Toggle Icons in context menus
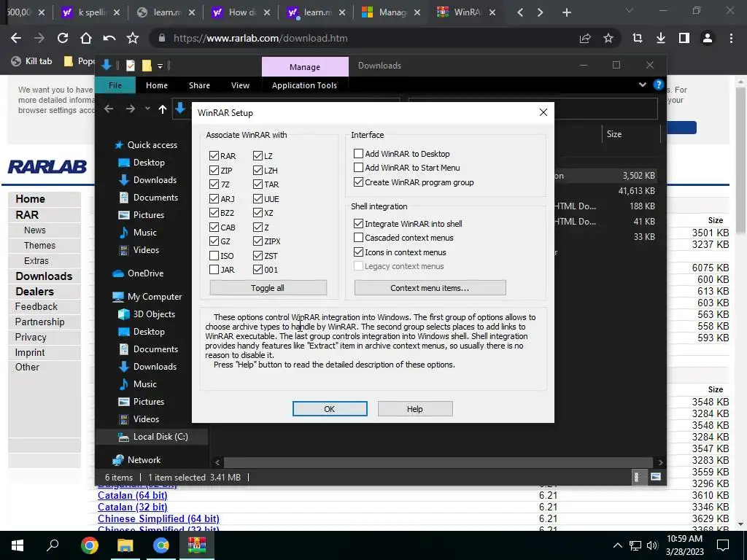The height and width of the screenshot is (560, 747). click(358, 252)
